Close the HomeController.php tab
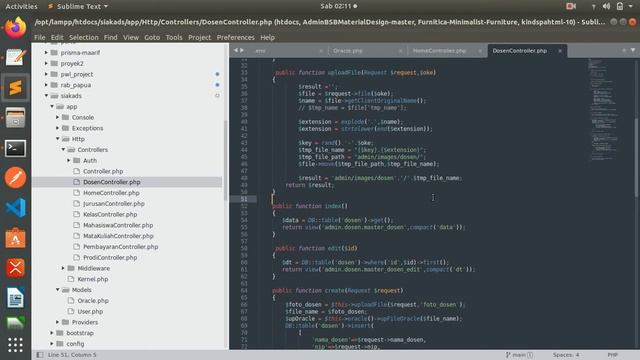640x360 pixels. (x=480, y=51)
